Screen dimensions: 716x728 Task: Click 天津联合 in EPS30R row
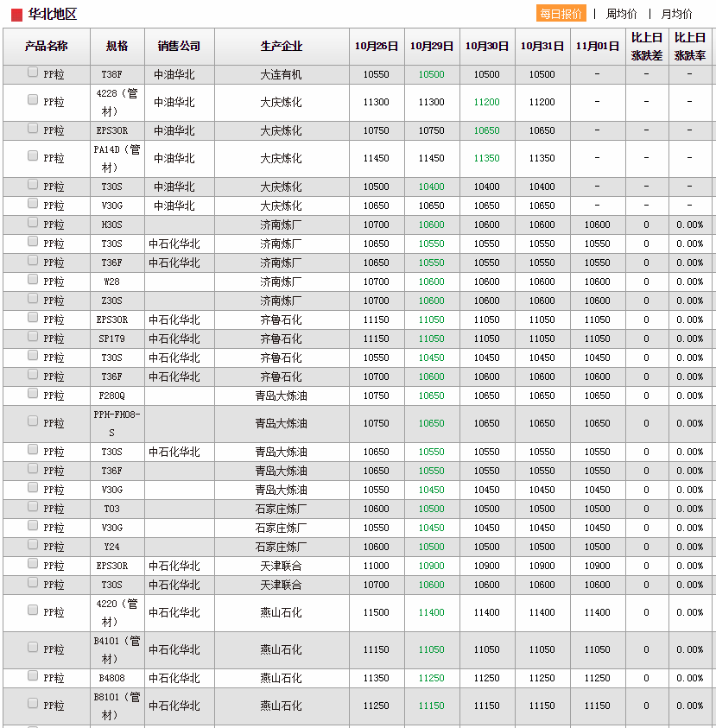pyautogui.click(x=281, y=566)
